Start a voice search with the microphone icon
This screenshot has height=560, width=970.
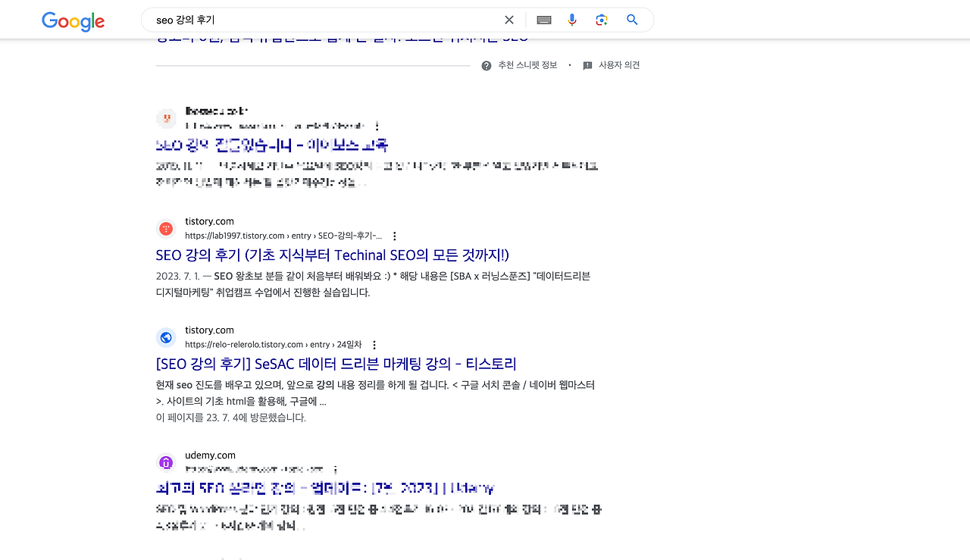coord(572,20)
